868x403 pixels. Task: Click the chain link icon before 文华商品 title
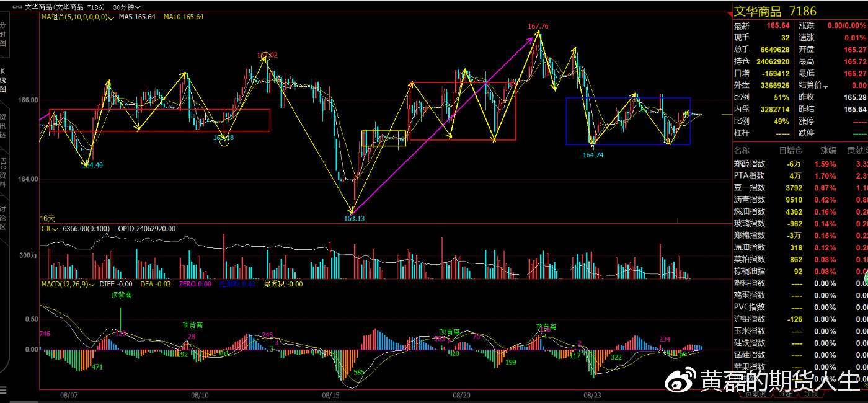point(17,7)
